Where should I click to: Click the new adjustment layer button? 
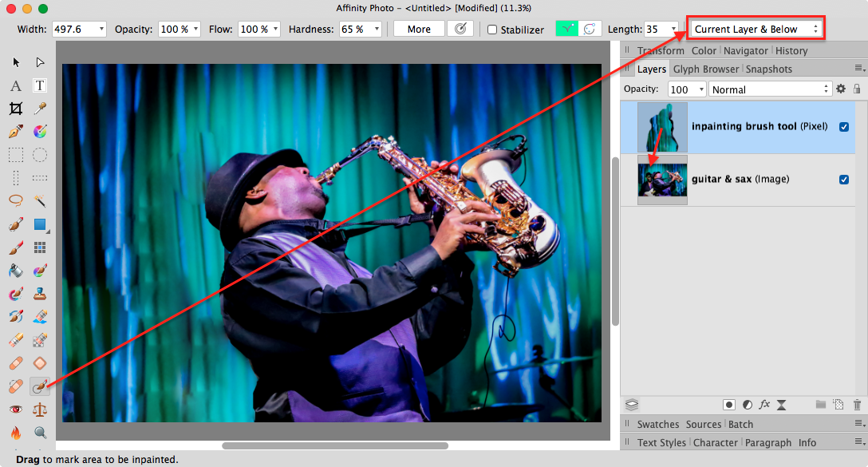(x=747, y=405)
